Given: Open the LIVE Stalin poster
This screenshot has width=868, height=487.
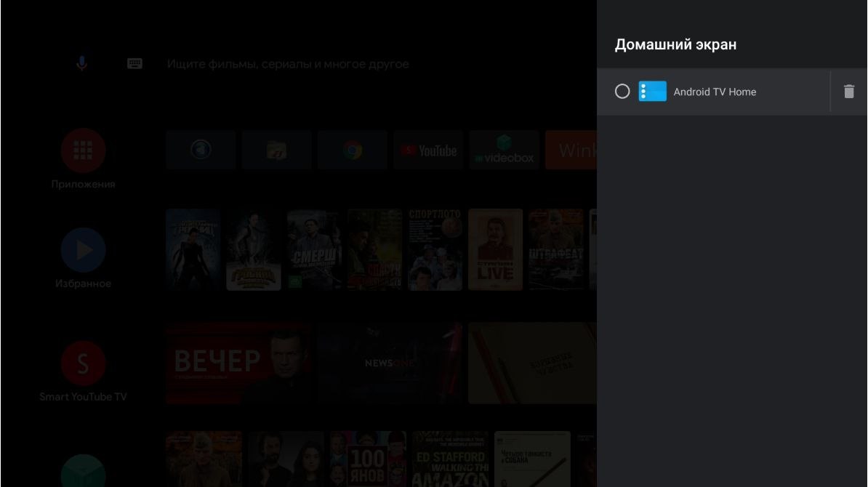Looking at the screenshot, I should point(496,249).
